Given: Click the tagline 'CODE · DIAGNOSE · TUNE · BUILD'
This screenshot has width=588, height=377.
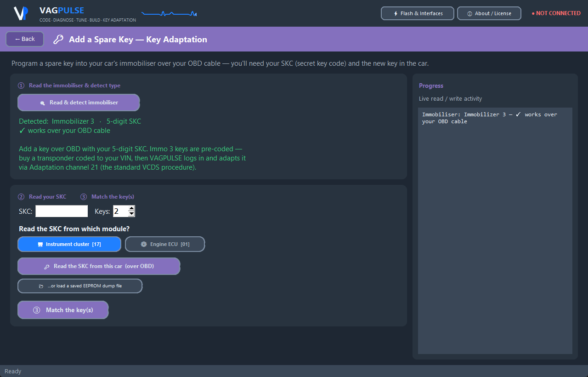Looking at the screenshot, I should (x=88, y=20).
